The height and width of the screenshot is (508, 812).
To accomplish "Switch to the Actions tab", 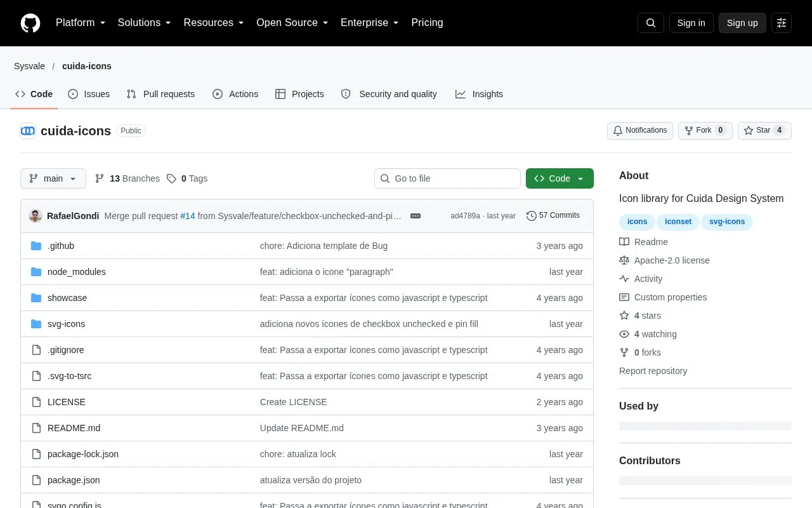I will coord(235,94).
